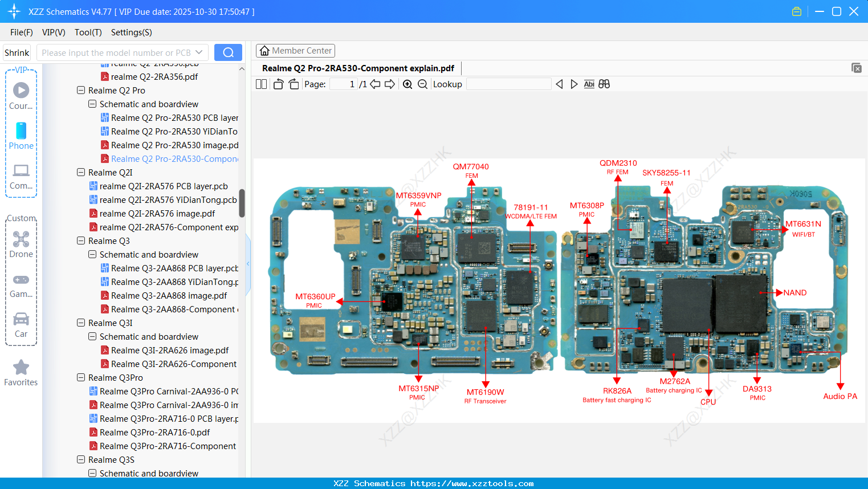Open the Member Center

[295, 51]
